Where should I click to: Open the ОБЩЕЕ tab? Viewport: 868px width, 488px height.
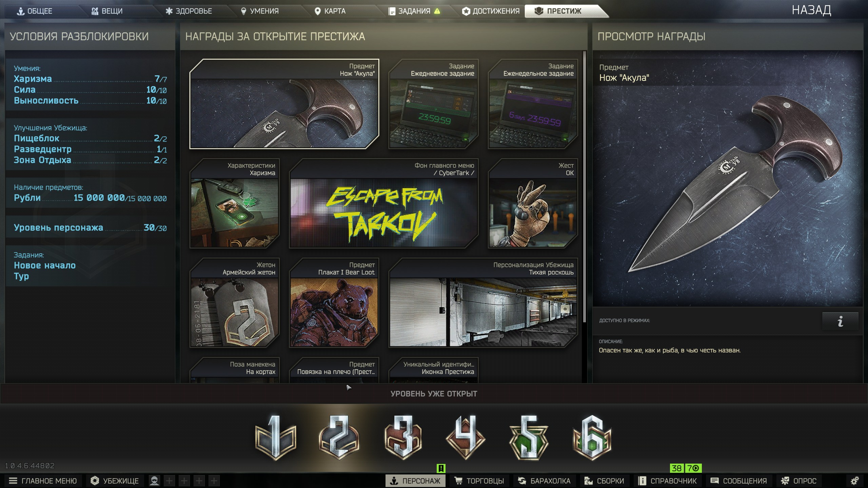pos(35,11)
